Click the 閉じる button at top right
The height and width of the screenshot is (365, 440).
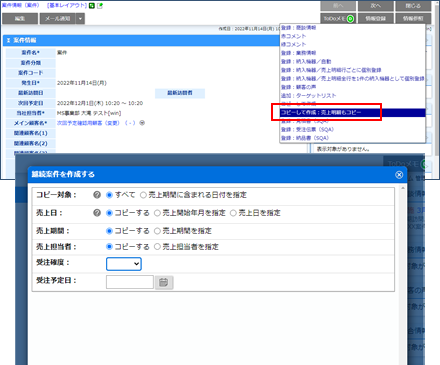point(413,6)
